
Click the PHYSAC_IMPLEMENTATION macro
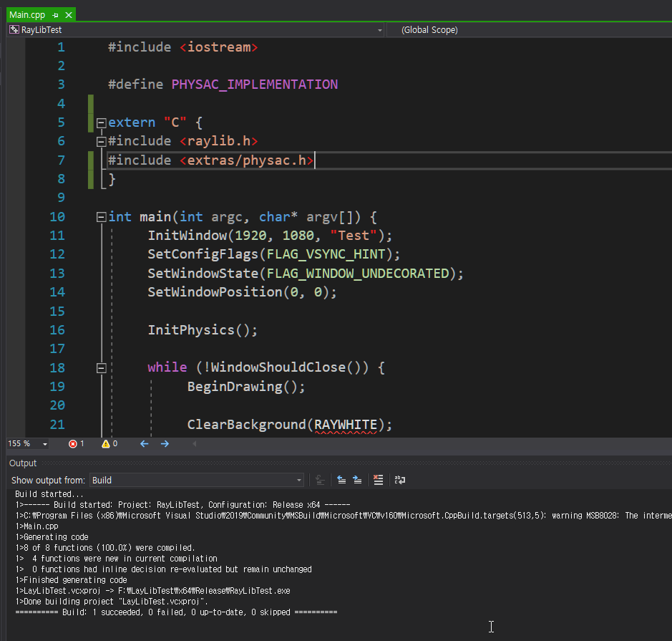coord(255,85)
